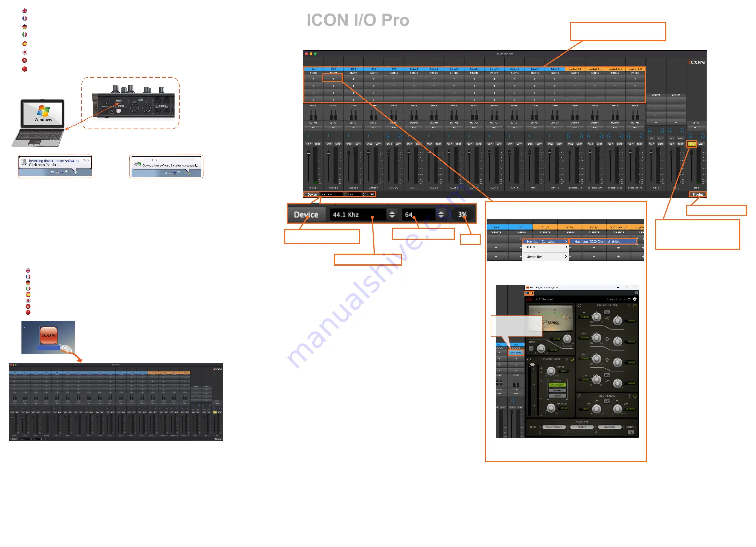Click the first insert plus under HW 2 in main mixer
Screen dimensions: 756x547
point(333,79)
